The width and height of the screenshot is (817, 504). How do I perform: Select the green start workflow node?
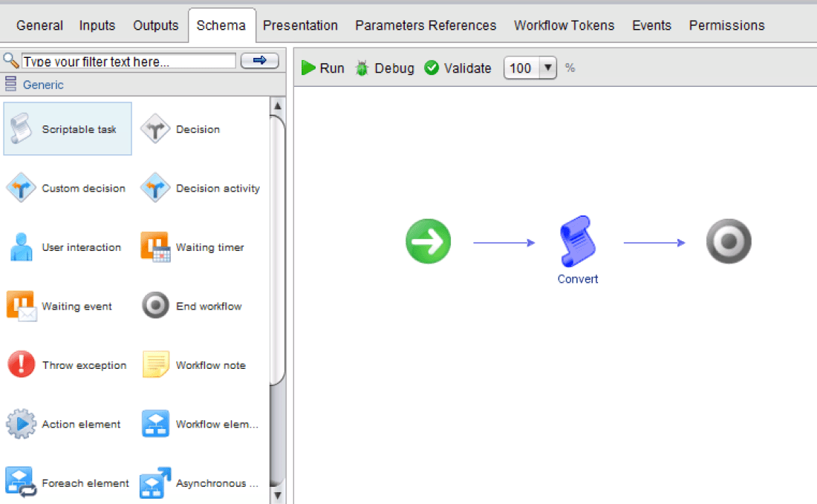click(x=428, y=241)
